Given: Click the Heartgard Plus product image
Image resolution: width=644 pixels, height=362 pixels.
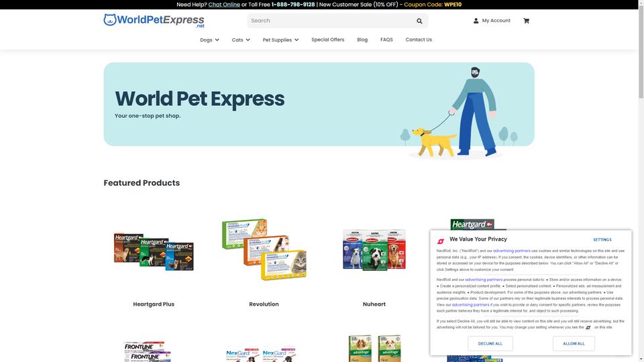Looking at the screenshot, I should tap(154, 251).
